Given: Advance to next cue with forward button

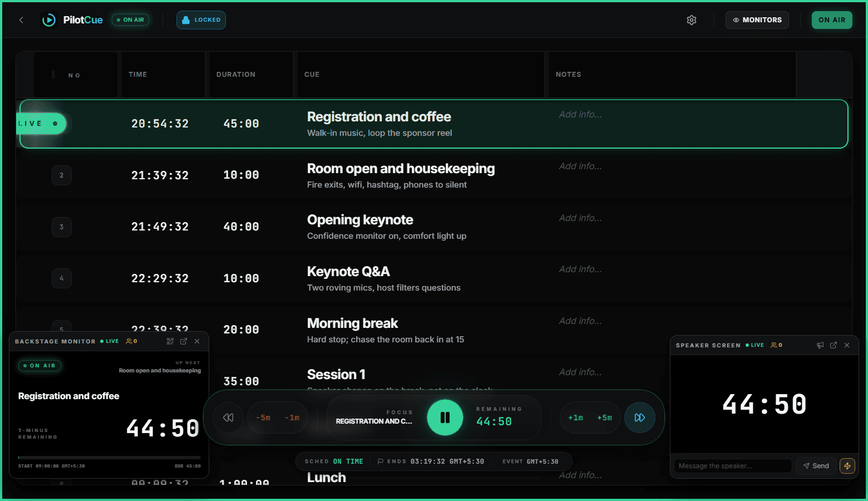Looking at the screenshot, I should click(640, 417).
